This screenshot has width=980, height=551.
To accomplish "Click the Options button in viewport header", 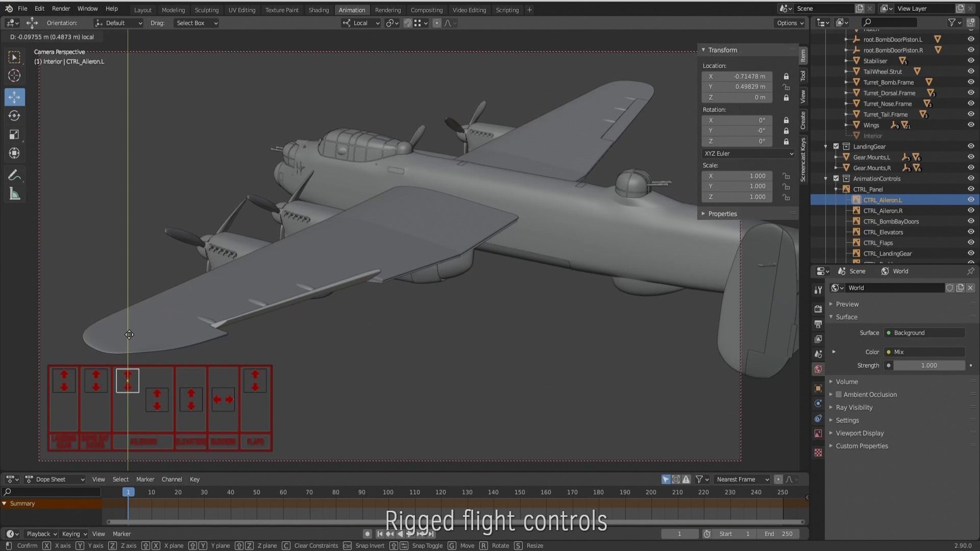I will coord(790,23).
